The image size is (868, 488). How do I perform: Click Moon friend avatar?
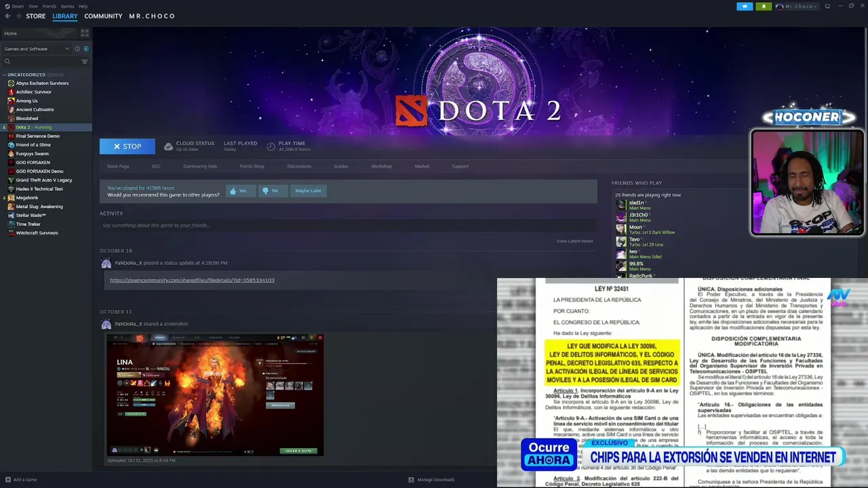click(620, 230)
